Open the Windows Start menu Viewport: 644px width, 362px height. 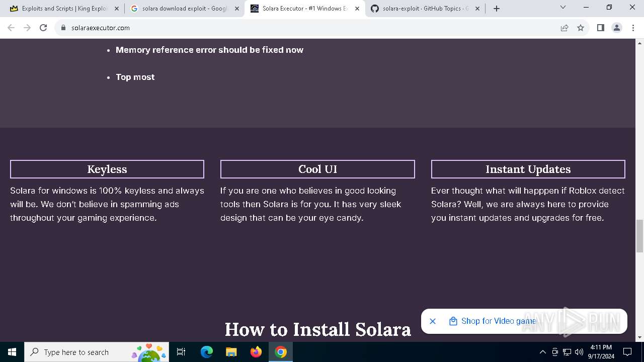click(12, 352)
